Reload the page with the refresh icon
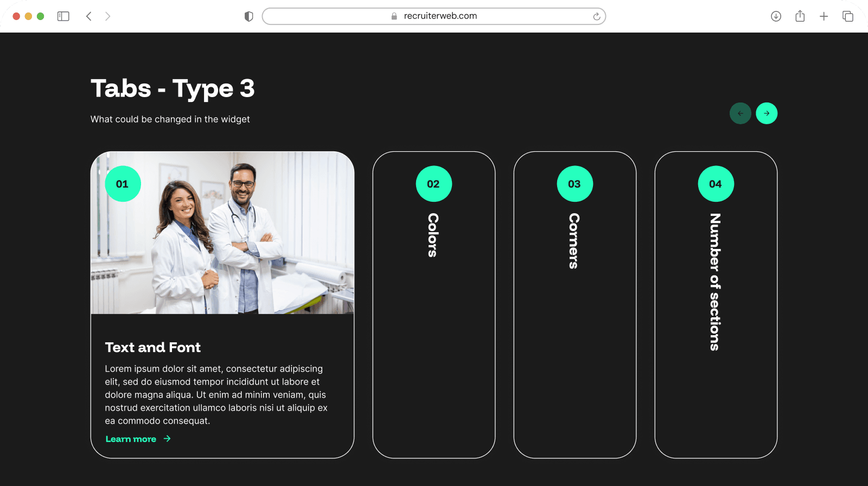The width and height of the screenshot is (868, 486). (x=596, y=16)
